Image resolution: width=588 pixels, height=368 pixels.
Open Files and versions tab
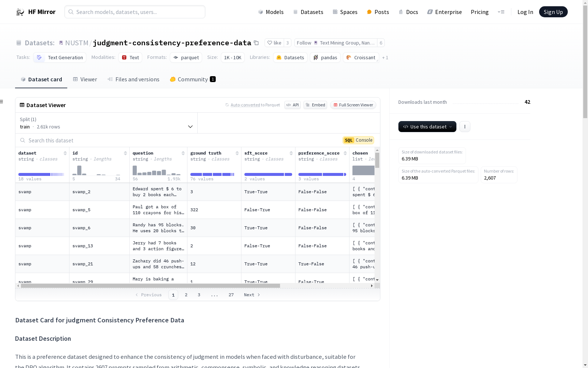tap(133, 79)
